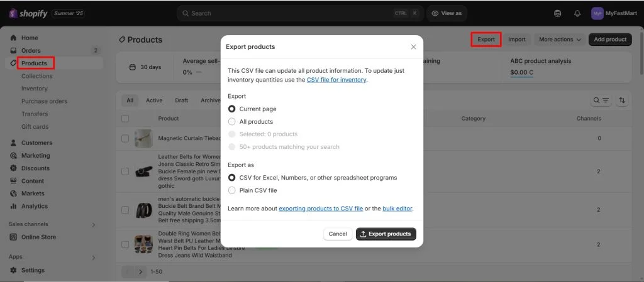The width and height of the screenshot is (644, 282).
Task: Expand the Sales channels section
Action: click(93, 225)
